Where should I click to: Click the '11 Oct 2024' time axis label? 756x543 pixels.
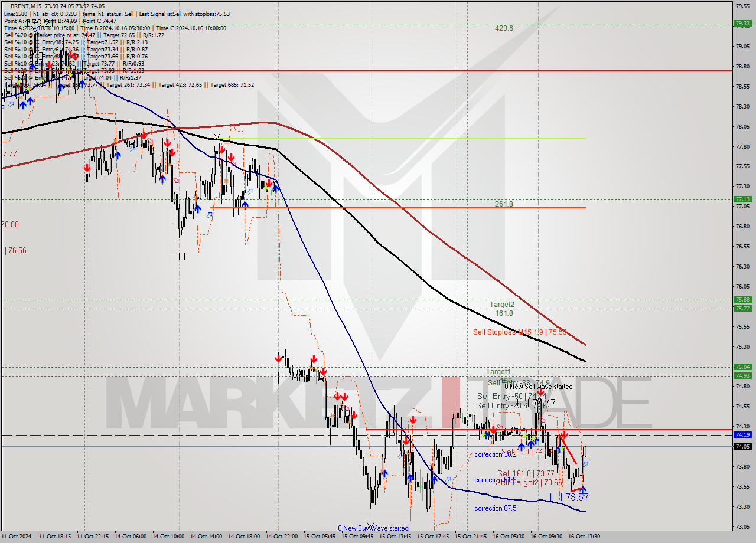click(17, 537)
